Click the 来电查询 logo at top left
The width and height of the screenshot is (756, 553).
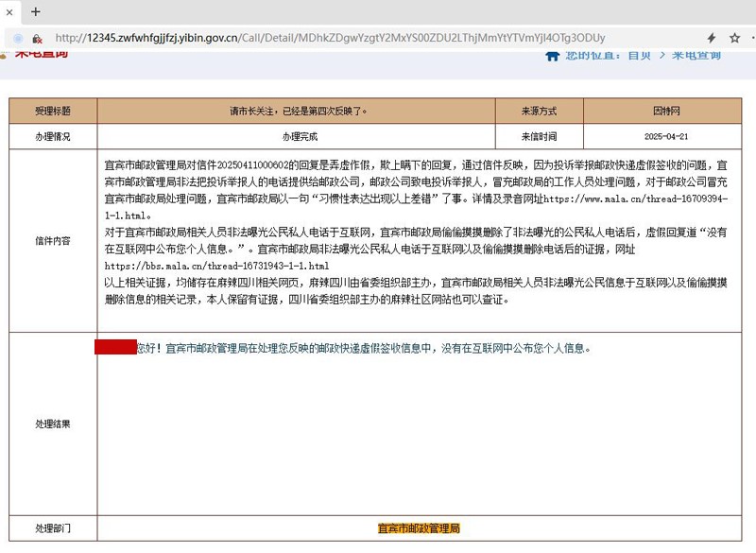pyautogui.click(x=40, y=54)
